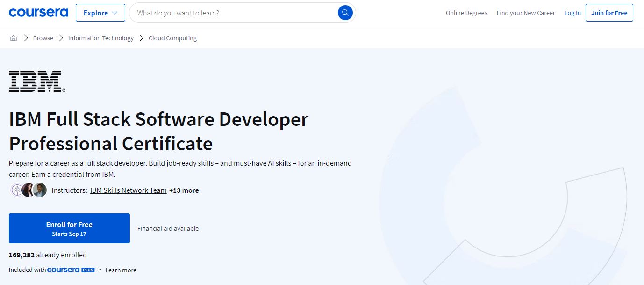
Task: Click Enroll for Free button
Action: [69, 228]
